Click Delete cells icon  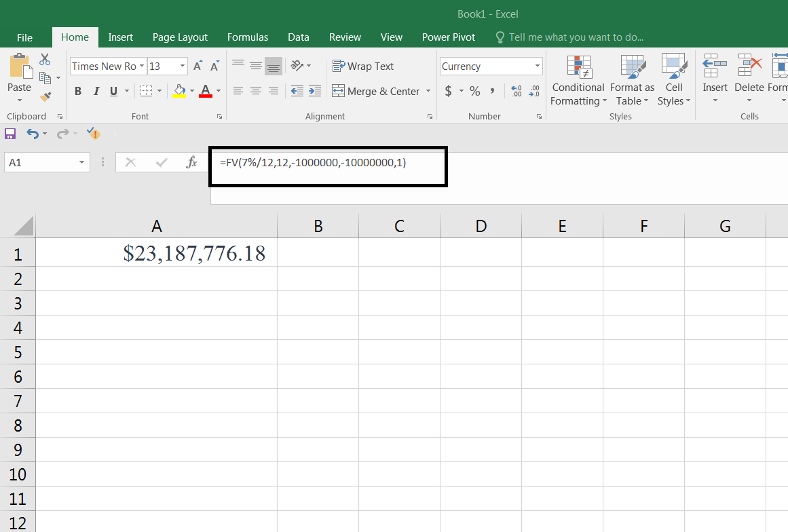pos(749,66)
